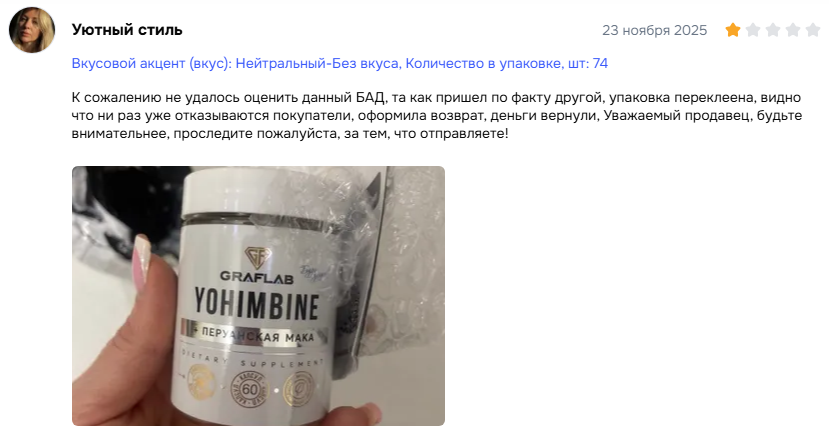Click the YOHIMBINE label text in photo
The width and height of the screenshot is (829, 432).
[257, 305]
